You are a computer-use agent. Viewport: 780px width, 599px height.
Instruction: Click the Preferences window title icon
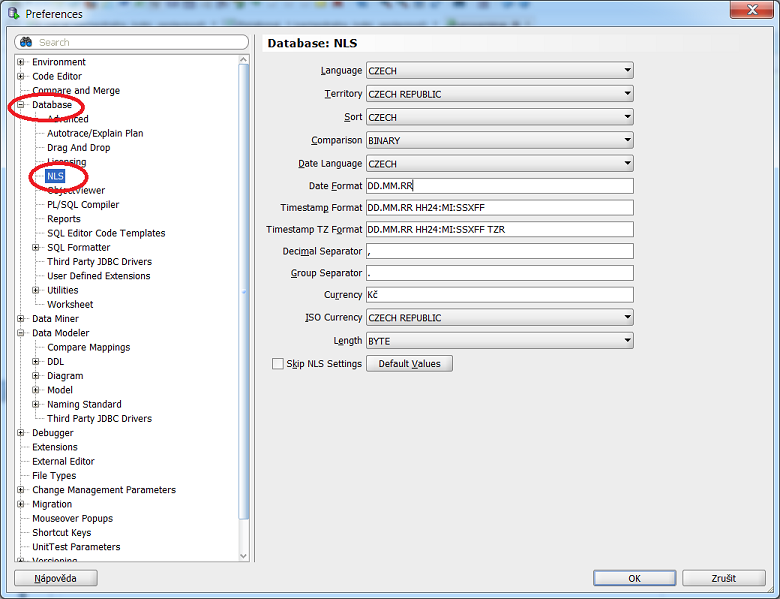click(x=13, y=13)
